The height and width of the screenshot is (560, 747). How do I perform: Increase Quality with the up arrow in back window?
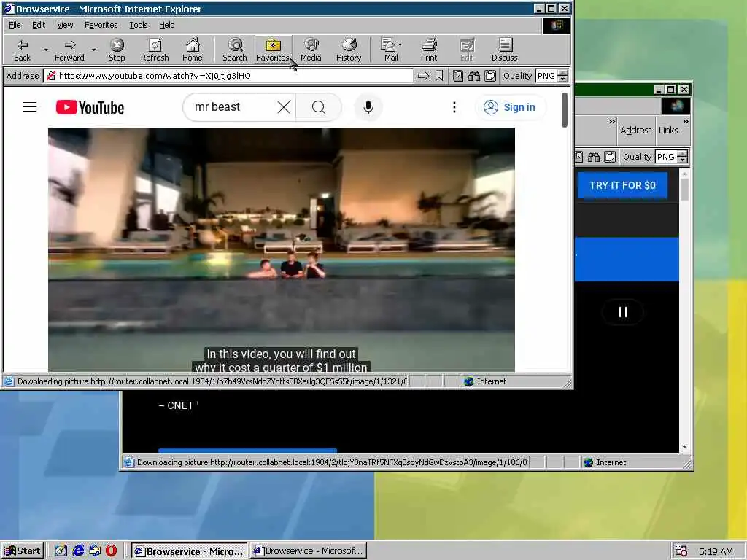click(683, 153)
